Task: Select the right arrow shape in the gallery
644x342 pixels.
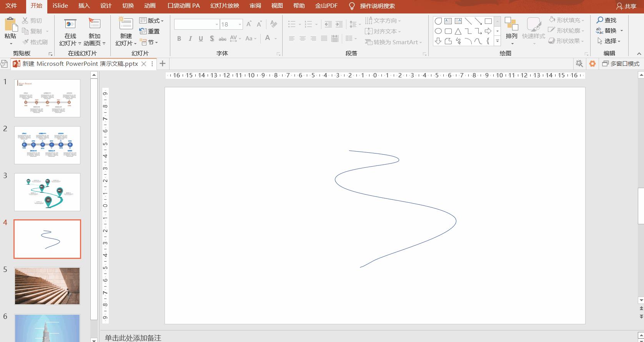Action: coord(488,31)
